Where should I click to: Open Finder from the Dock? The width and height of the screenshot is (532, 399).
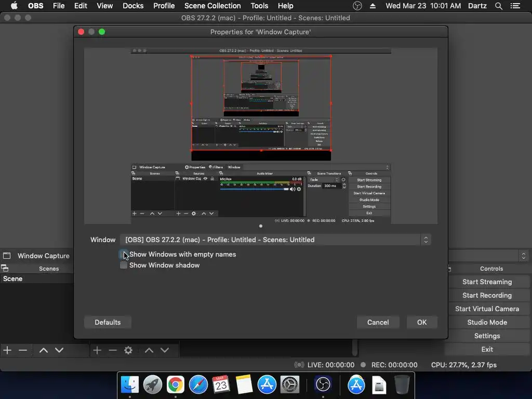129,384
